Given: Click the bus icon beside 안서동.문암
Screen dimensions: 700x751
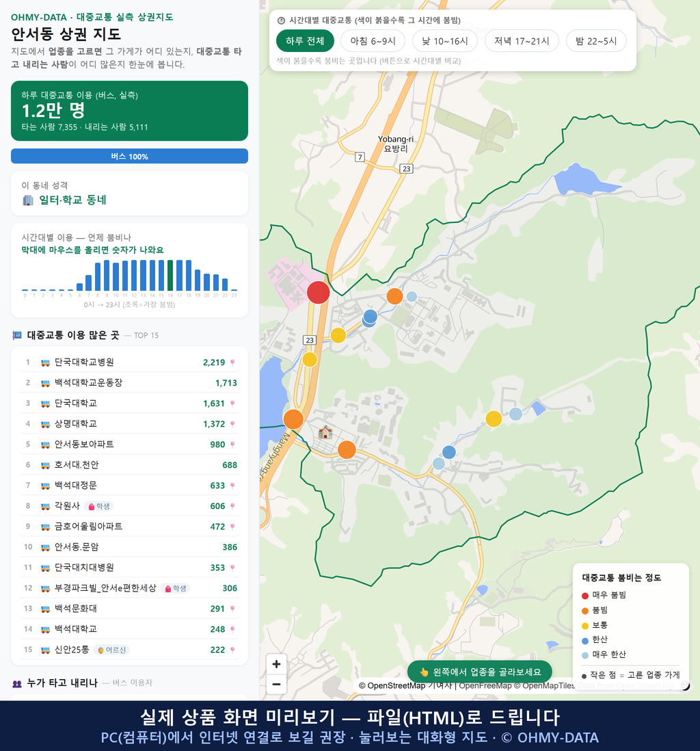Looking at the screenshot, I should 46,547.
